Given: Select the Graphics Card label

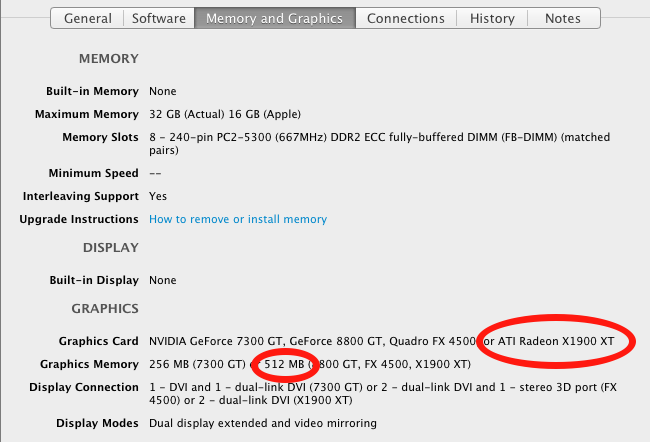Looking at the screenshot, I should pos(99,341).
